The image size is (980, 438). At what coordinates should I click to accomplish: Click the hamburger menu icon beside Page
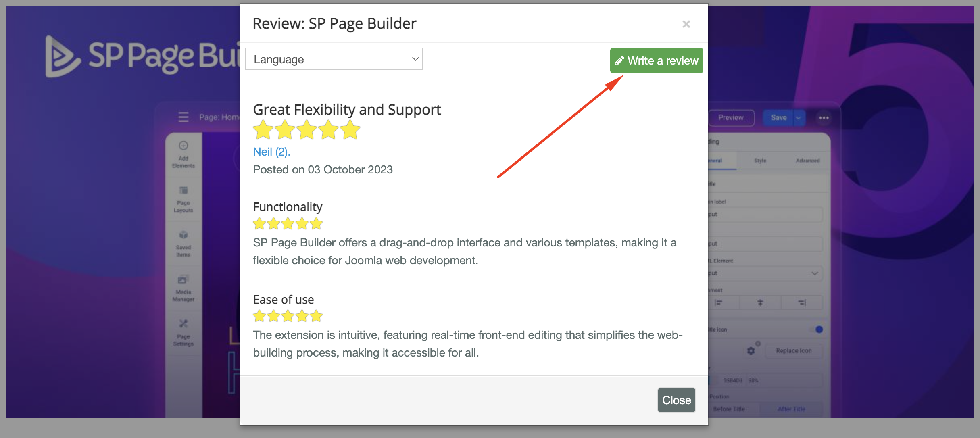pos(183,117)
